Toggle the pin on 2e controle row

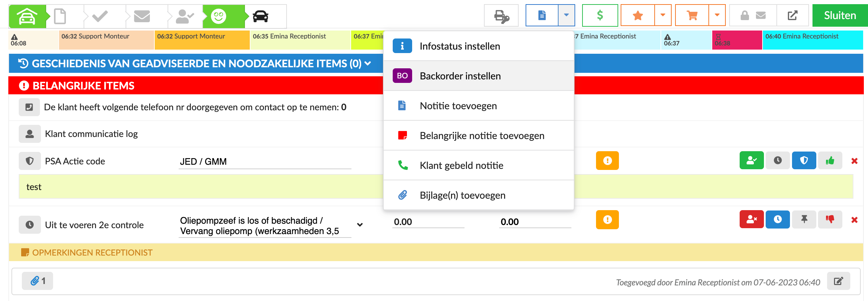click(x=804, y=220)
